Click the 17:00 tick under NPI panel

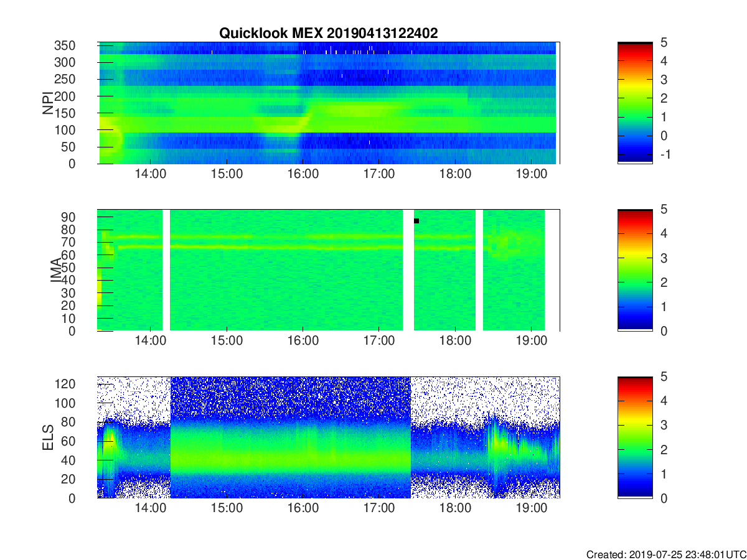pyautogui.click(x=379, y=174)
